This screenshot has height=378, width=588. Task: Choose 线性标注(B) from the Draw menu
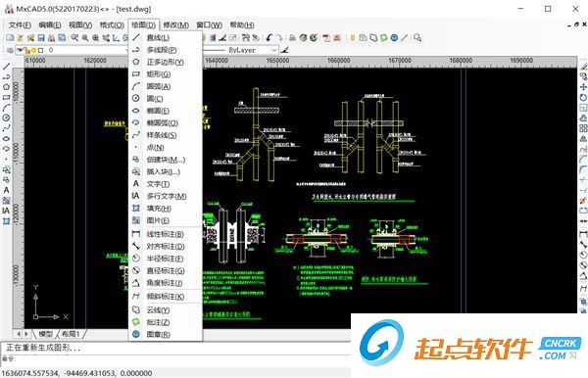(166, 234)
